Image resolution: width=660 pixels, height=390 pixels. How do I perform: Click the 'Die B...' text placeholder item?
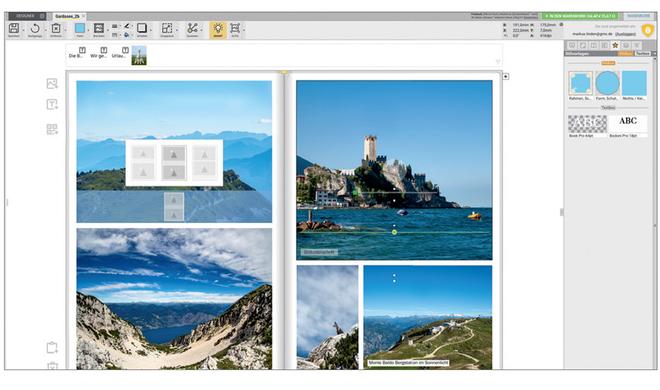[x=77, y=53]
